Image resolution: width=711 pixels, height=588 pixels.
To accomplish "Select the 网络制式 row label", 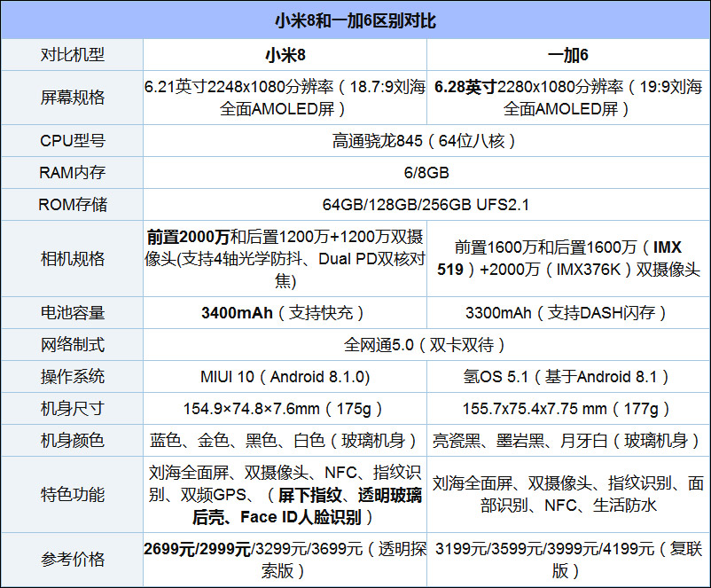I will [72, 345].
